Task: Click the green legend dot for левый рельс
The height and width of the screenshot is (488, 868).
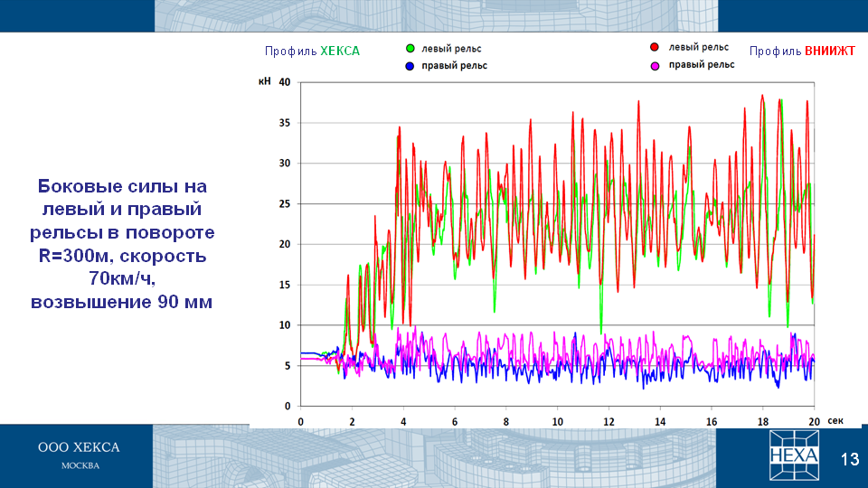Action: (x=410, y=49)
